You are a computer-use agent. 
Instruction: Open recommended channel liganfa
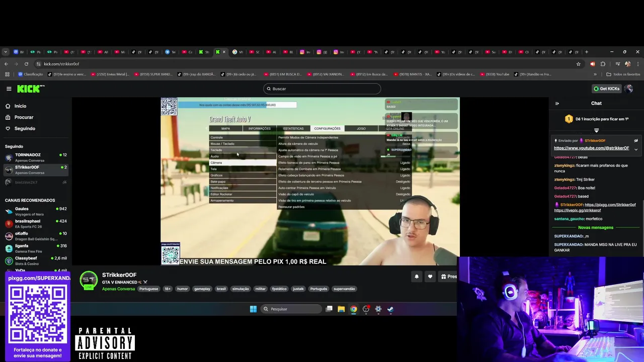pos(35,248)
